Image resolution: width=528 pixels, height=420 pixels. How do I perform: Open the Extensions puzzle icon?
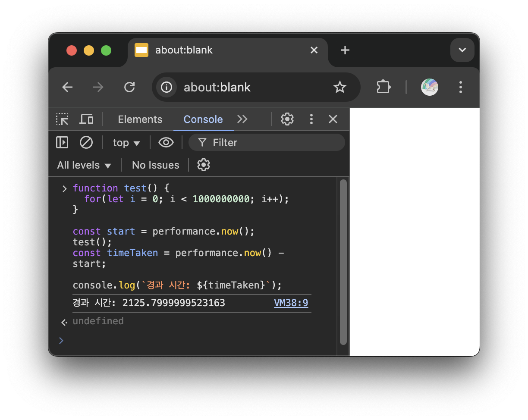pos(383,88)
